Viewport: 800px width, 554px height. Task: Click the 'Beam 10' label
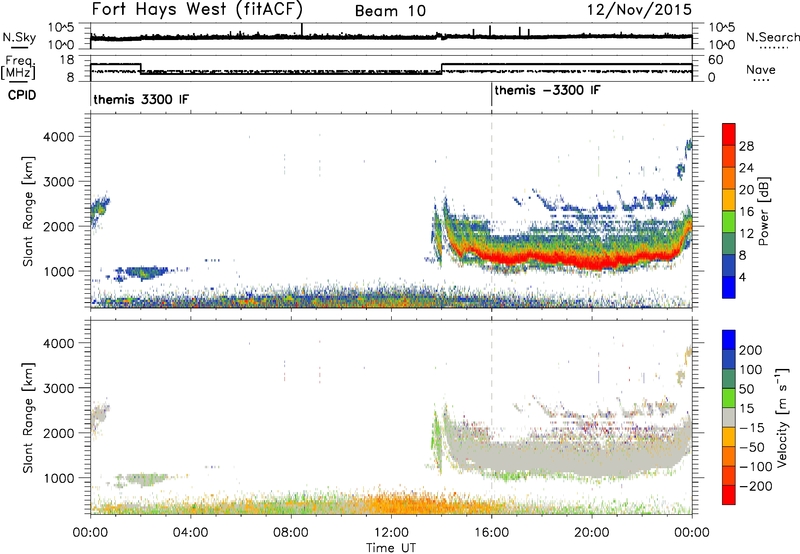point(390,11)
